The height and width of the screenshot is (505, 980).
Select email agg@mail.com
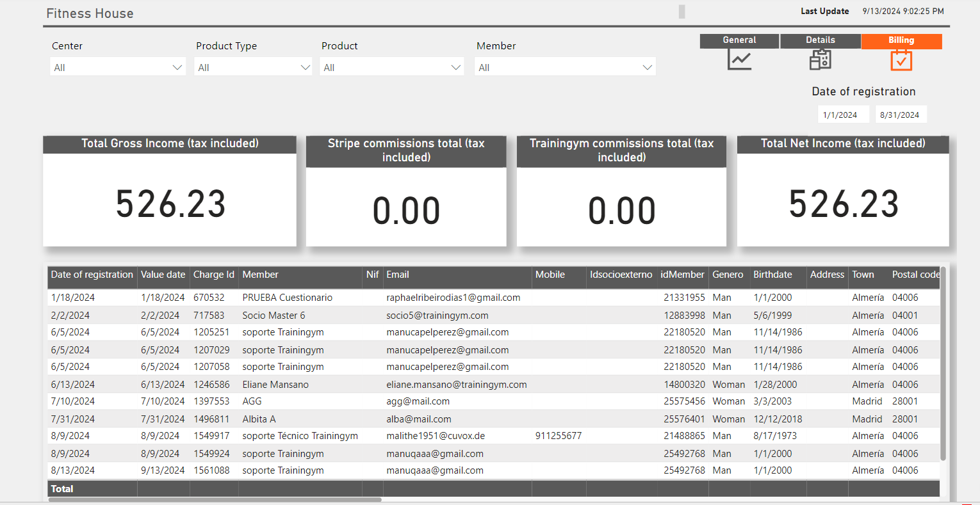[x=418, y=401]
